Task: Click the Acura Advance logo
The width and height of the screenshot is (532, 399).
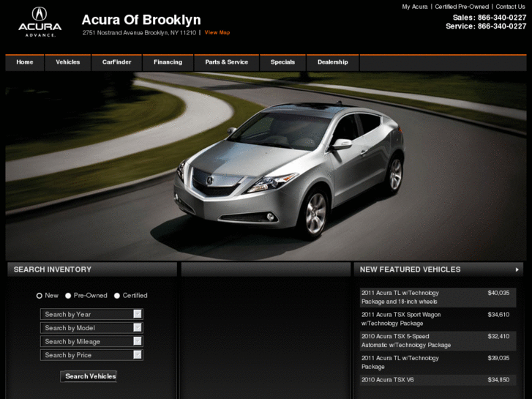Action: click(x=40, y=22)
